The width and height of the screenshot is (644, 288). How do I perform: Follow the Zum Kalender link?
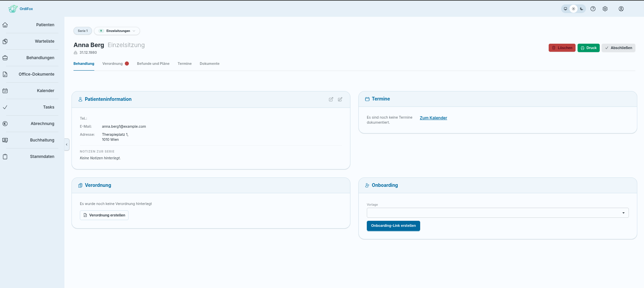click(x=433, y=118)
